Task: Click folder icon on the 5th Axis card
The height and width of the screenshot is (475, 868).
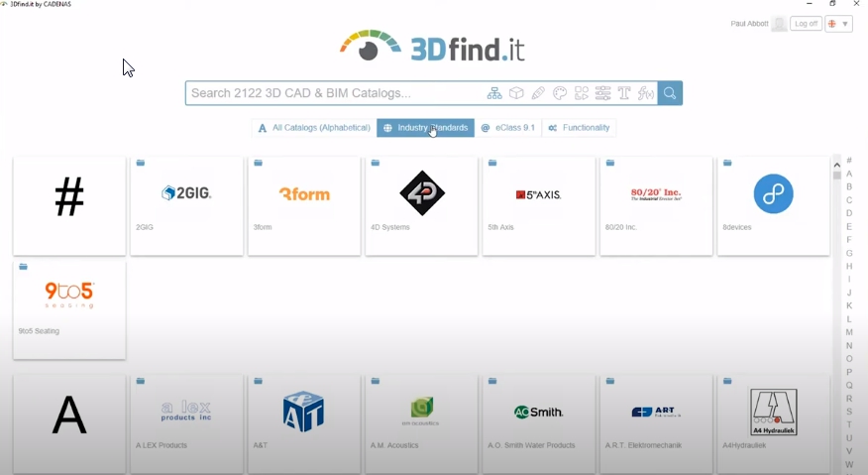Action: coord(492,163)
